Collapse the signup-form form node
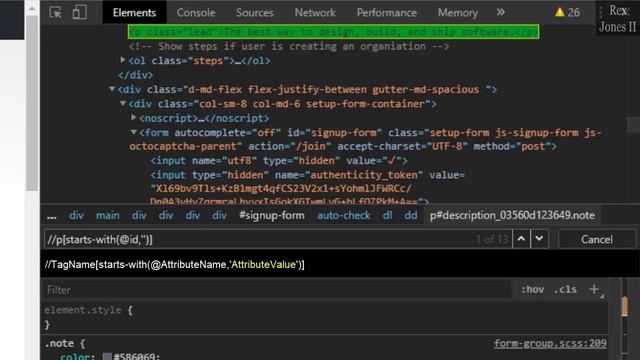 [x=133, y=132]
